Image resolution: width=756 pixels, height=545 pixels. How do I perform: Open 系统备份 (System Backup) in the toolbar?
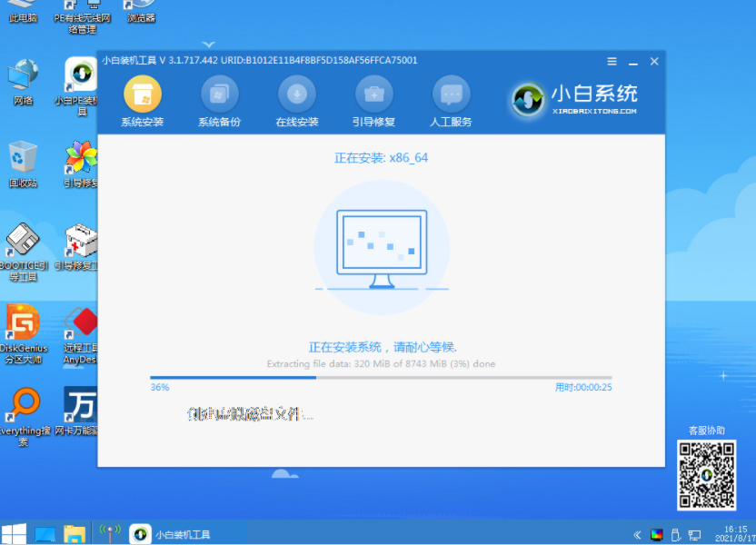tap(220, 98)
